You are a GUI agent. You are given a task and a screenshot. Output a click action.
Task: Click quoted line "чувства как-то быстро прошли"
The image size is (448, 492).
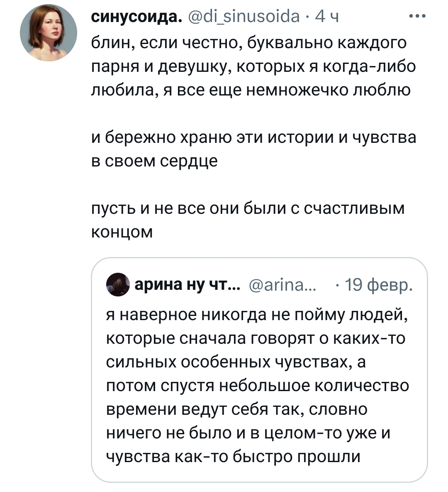[234, 457]
